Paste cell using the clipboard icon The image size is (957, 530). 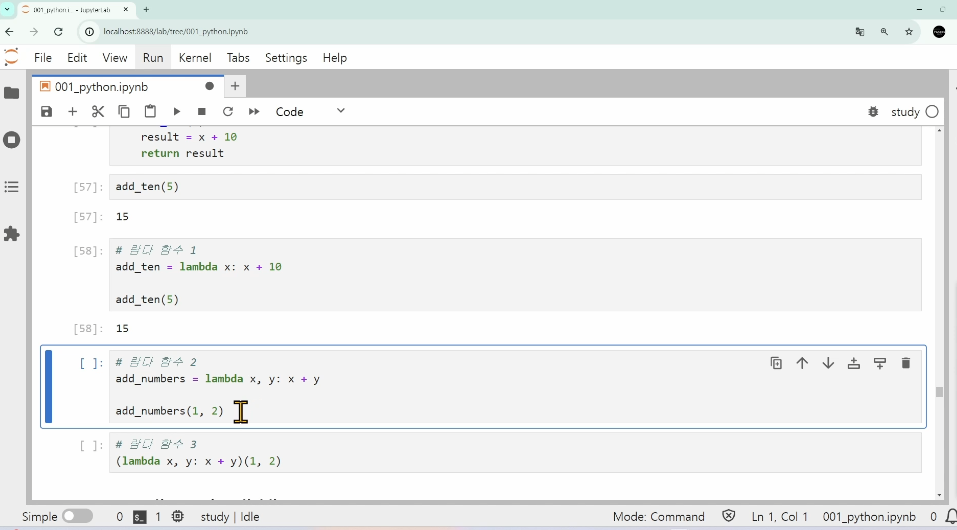(x=150, y=112)
